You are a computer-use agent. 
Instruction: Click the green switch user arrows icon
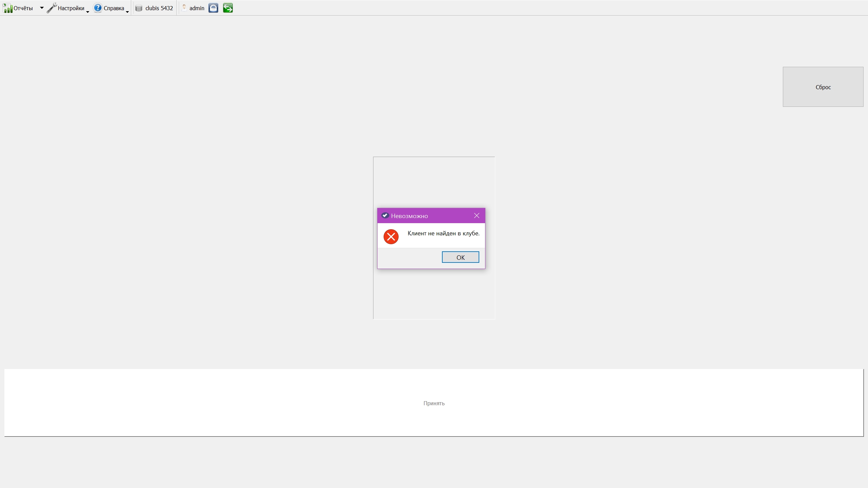coord(228,8)
